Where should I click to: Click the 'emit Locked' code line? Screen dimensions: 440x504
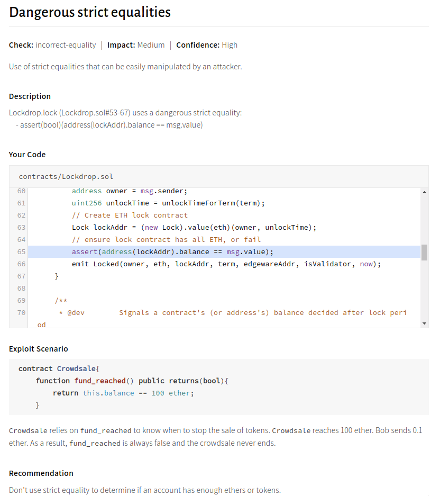226,264
